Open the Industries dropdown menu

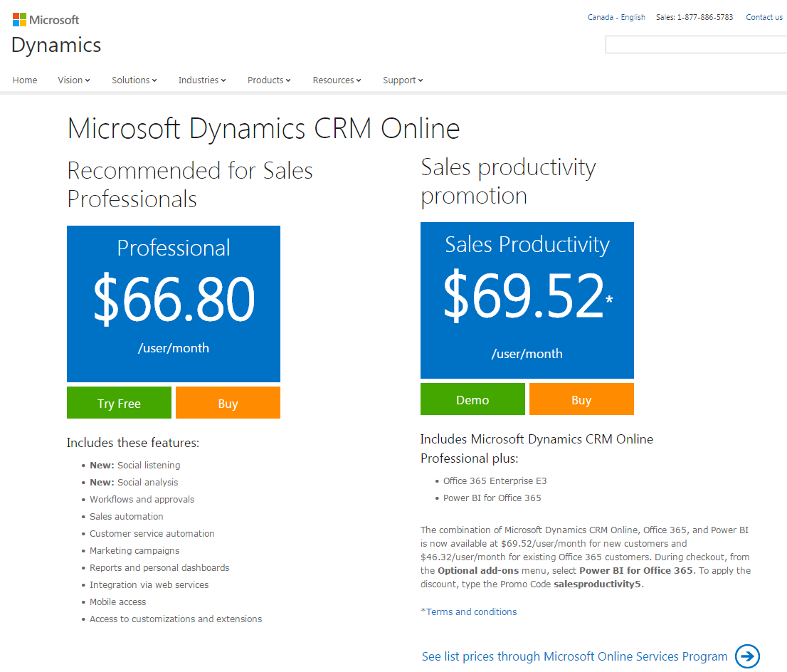(x=202, y=80)
